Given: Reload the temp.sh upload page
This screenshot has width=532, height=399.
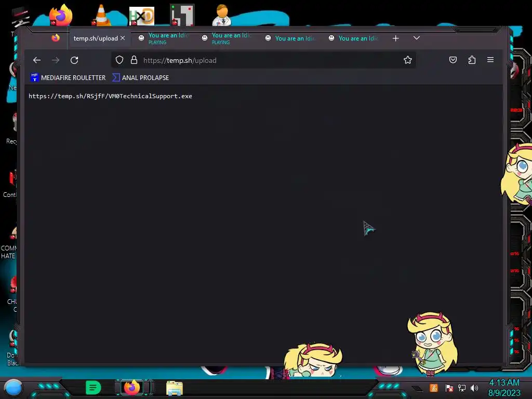Looking at the screenshot, I should [74, 60].
